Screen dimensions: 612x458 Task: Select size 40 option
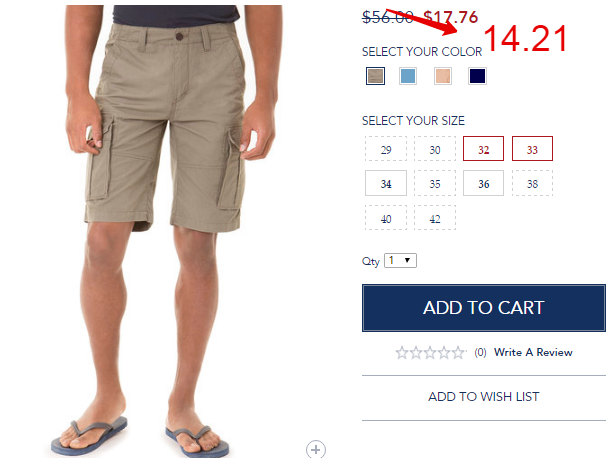pyautogui.click(x=386, y=218)
